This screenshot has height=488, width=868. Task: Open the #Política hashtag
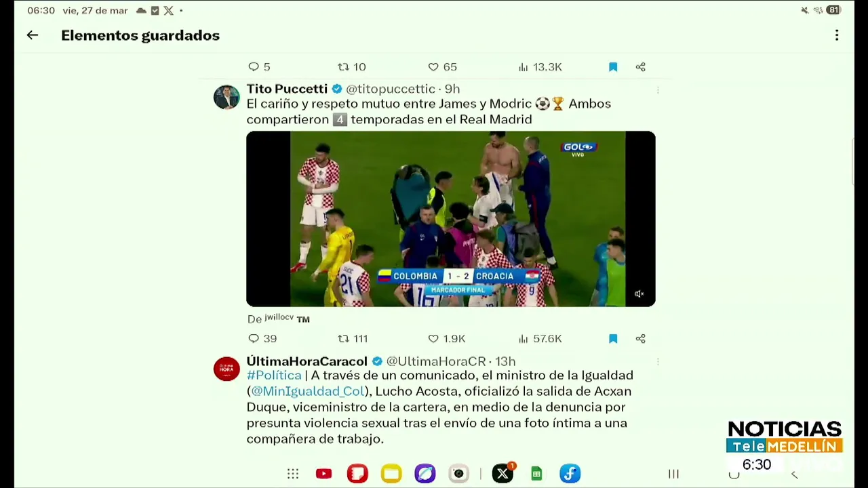tap(274, 375)
